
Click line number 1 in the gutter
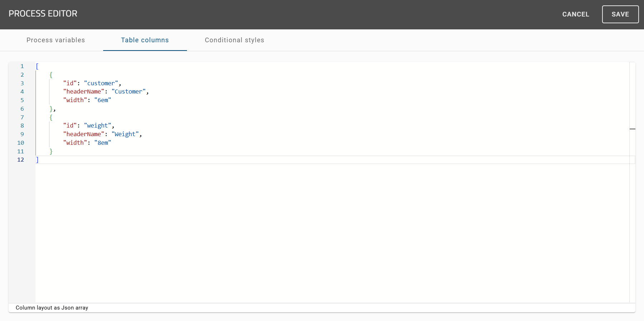(22, 66)
